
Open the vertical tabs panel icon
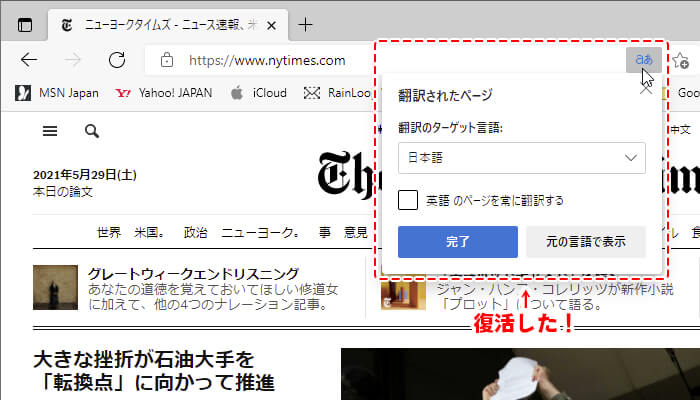pyautogui.click(x=25, y=25)
